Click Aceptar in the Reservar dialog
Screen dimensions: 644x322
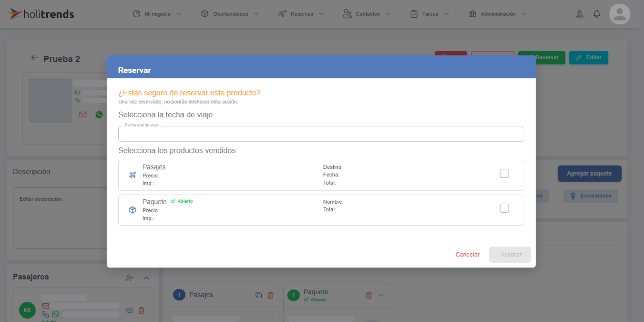(x=510, y=255)
